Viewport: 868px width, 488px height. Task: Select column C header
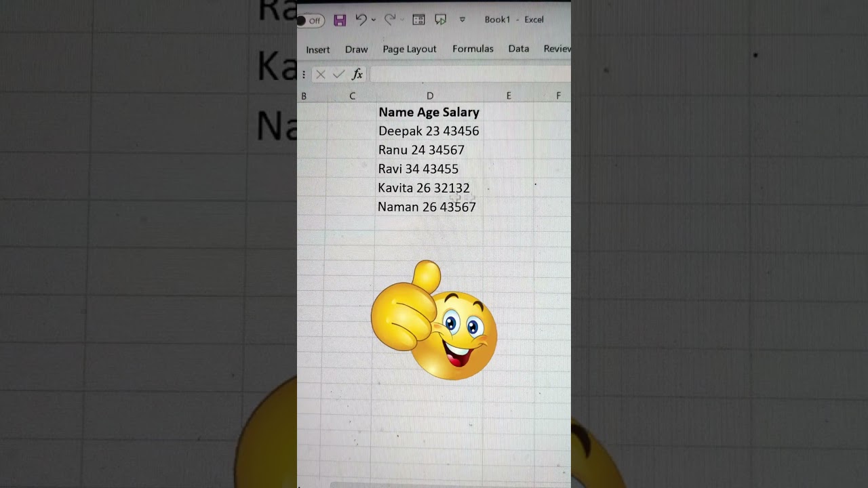352,96
